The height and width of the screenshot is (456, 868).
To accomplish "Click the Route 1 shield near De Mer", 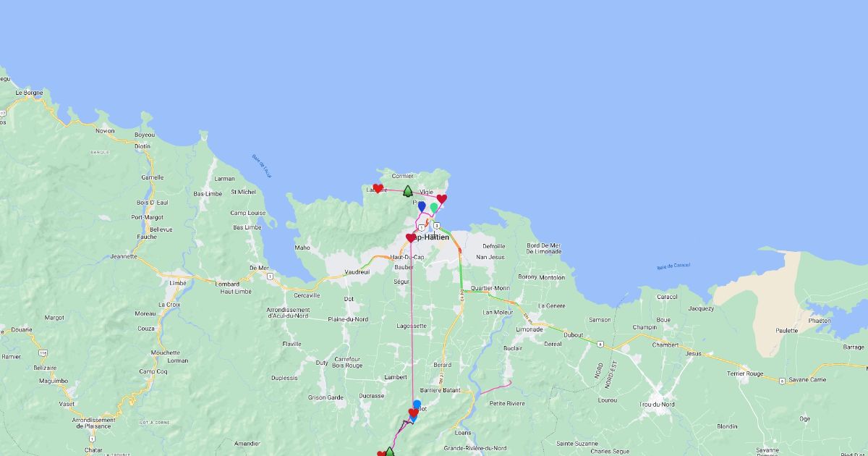I will 269,276.
